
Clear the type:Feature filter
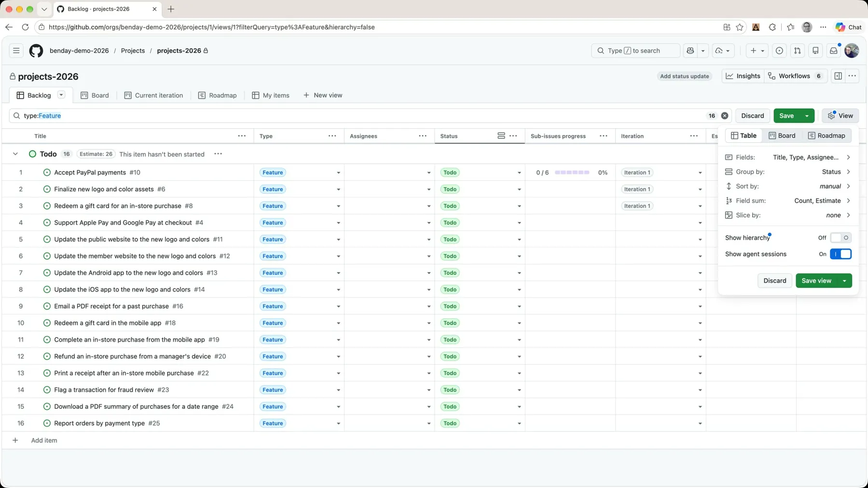(725, 116)
